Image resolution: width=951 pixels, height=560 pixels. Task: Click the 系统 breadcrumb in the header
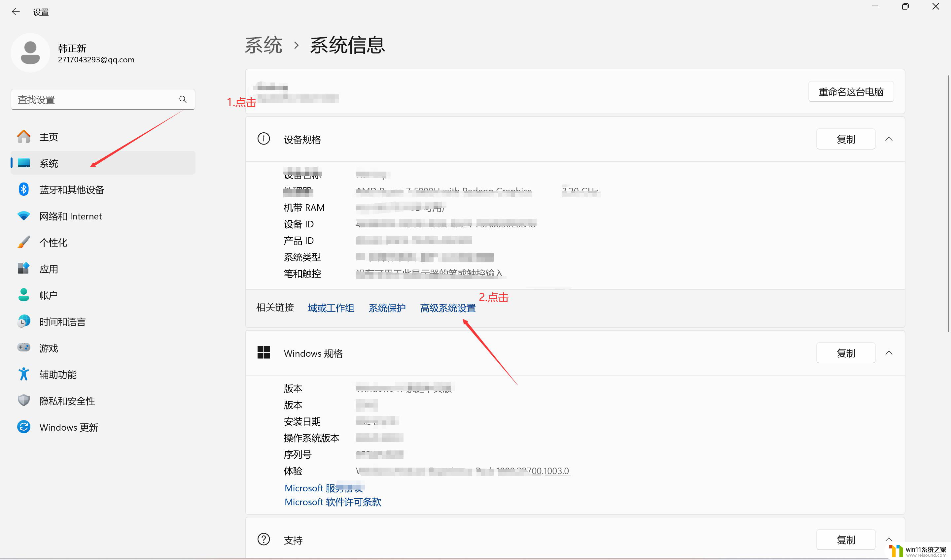pyautogui.click(x=263, y=45)
